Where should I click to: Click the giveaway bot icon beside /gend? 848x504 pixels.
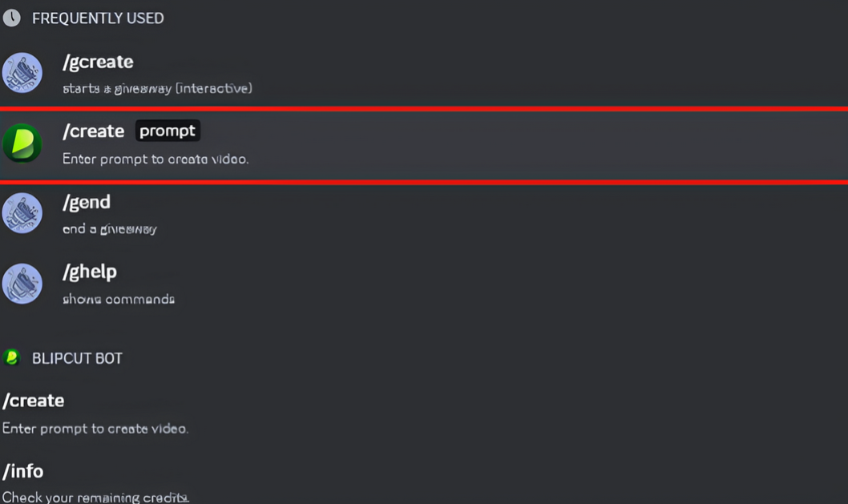point(22,212)
